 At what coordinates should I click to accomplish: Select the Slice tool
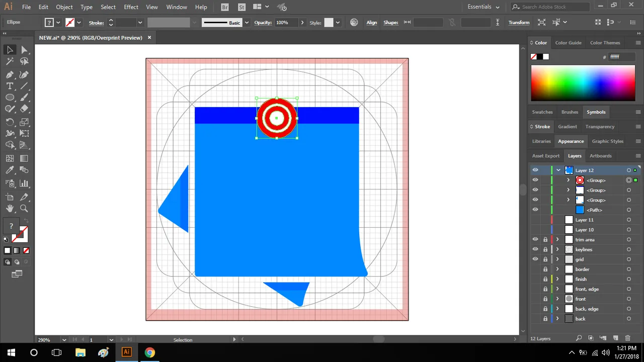click(24, 197)
